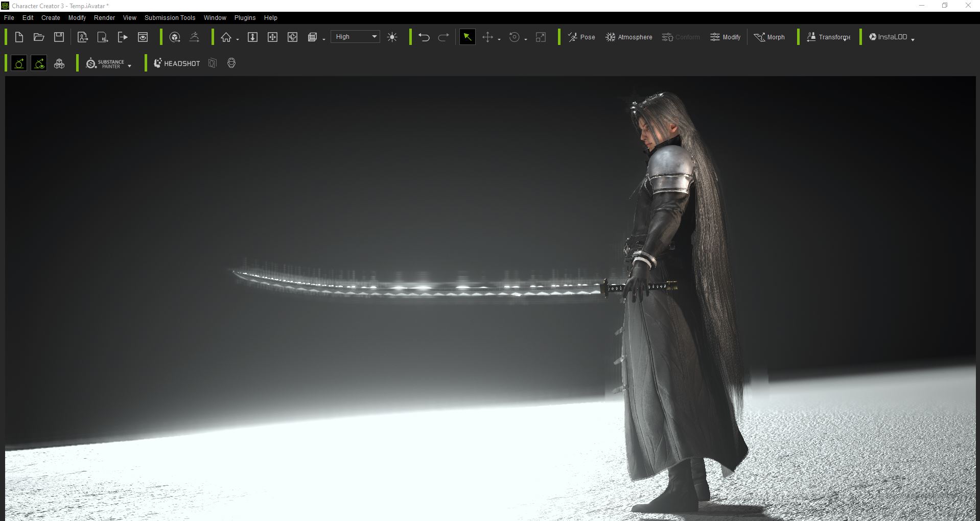Expand the Home view dropdown arrow

tap(238, 39)
